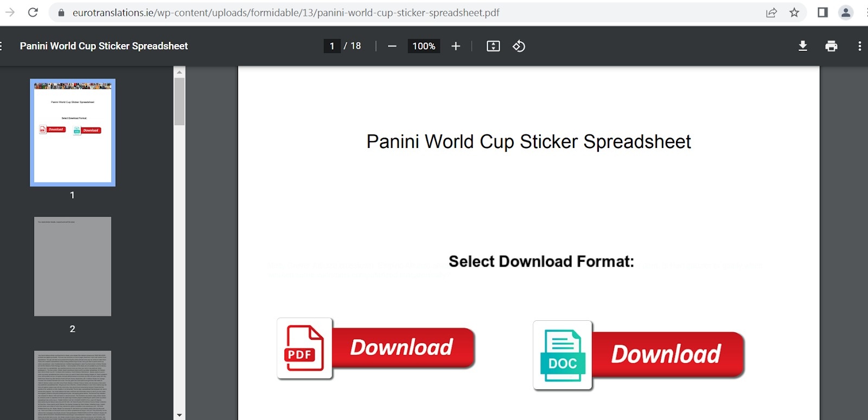The height and width of the screenshot is (420, 868).
Task: Click the sidebar scroll down arrow
Action: [x=180, y=415]
